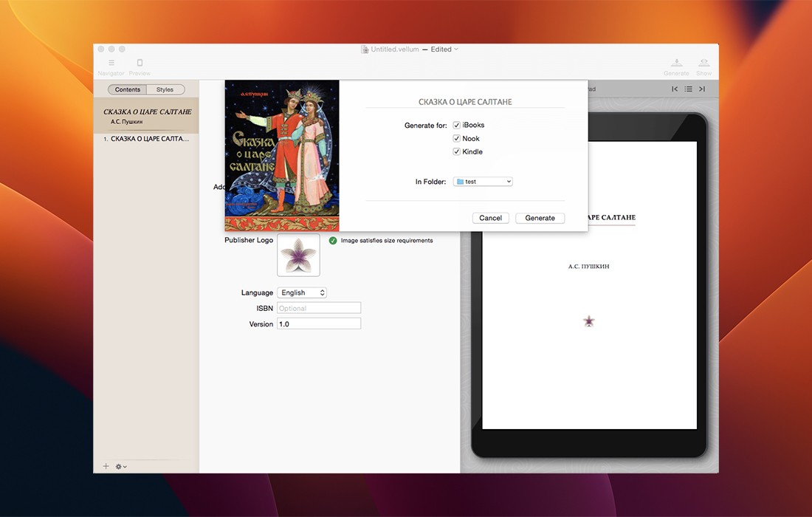Open the gear actions menu in sidebar
Viewport: 812px width, 517px height.
click(x=121, y=467)
